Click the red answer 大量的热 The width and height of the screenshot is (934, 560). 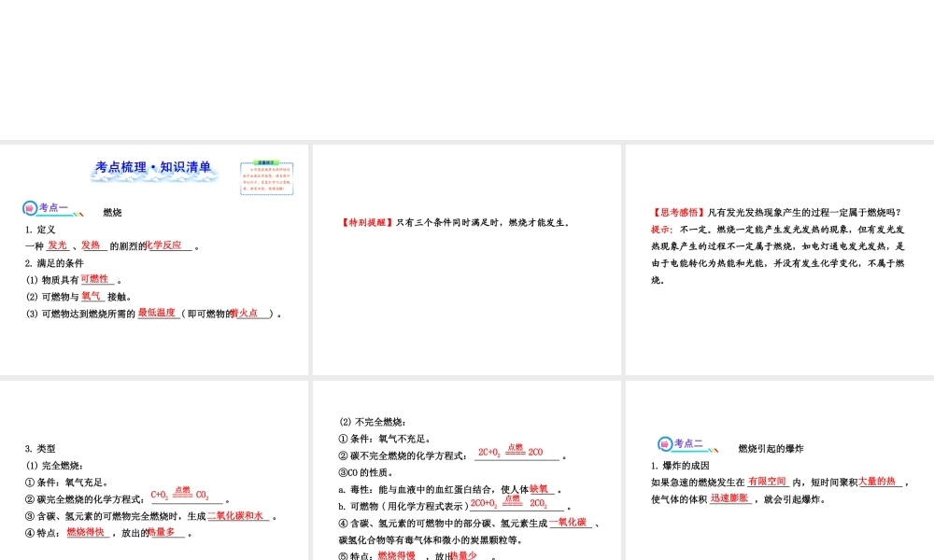pyautogui.click(x=877, y=482)
